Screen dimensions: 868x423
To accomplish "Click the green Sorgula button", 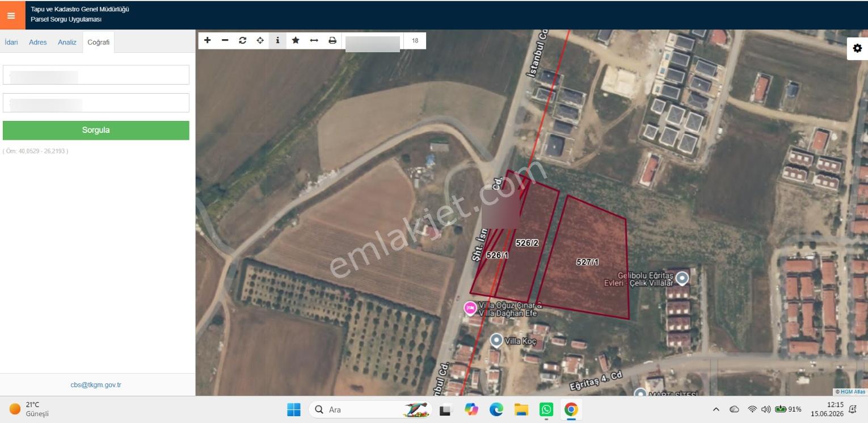I will point(96,130).
